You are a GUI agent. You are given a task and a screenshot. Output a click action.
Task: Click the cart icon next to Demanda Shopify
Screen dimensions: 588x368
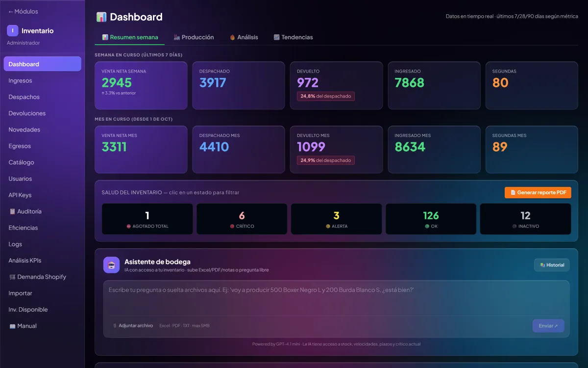coord(12,277)
